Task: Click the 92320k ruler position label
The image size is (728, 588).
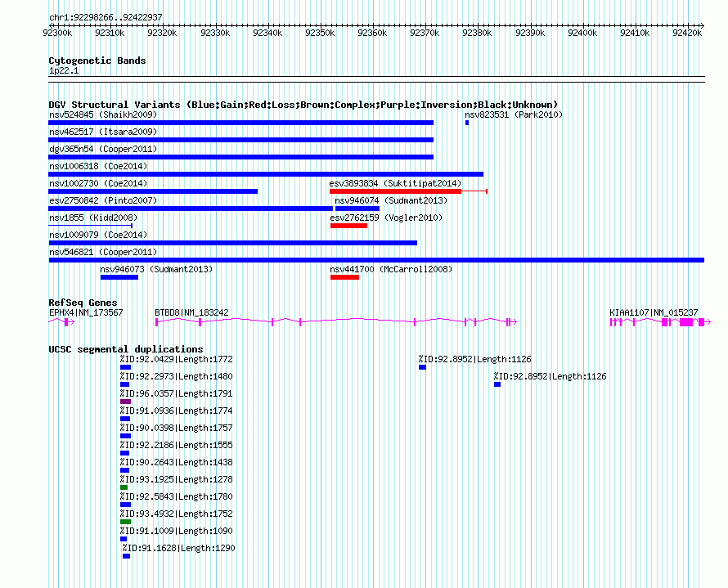Action: 162,33
